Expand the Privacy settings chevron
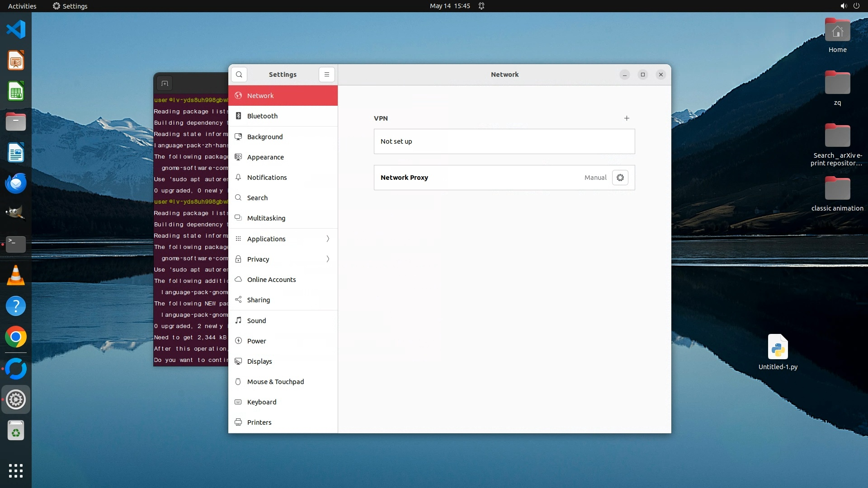 328,259
